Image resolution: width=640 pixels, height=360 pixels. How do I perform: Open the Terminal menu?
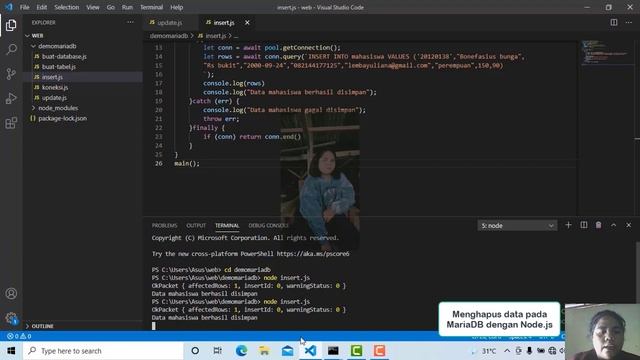151,7
